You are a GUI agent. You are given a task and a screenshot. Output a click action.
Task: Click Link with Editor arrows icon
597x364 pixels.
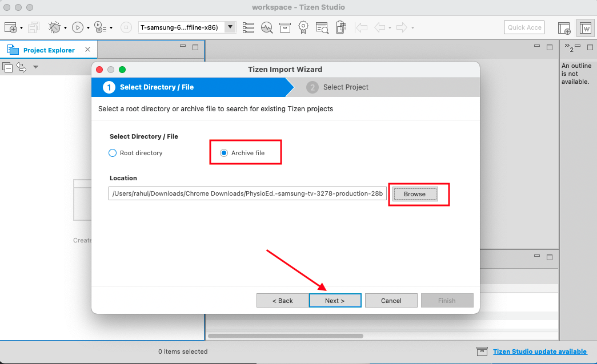(21, 67)
